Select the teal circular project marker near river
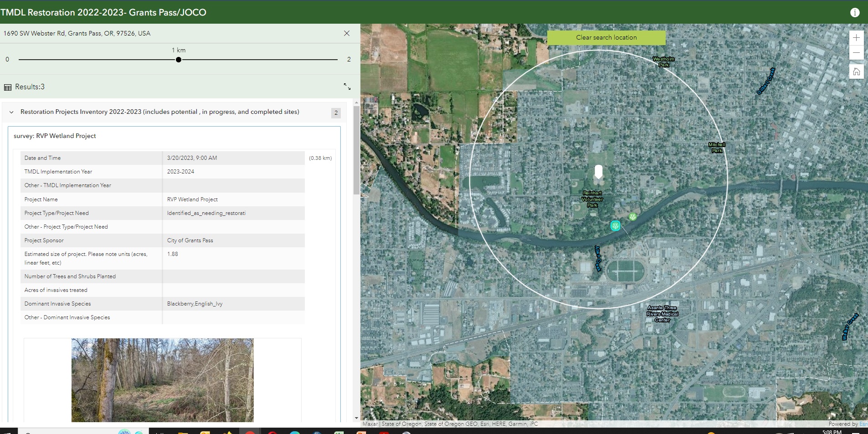The image size is (868, 434). pos(616,225)
